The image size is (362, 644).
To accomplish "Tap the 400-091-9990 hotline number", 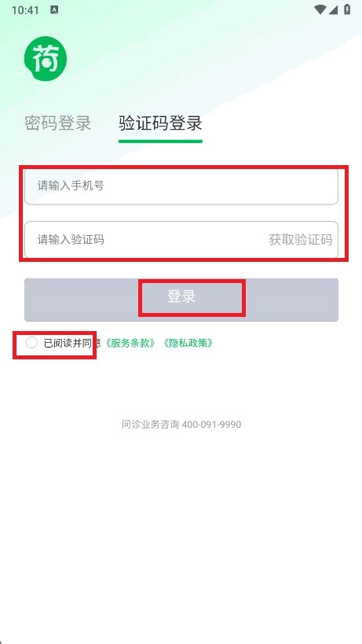I will [211, 425].
